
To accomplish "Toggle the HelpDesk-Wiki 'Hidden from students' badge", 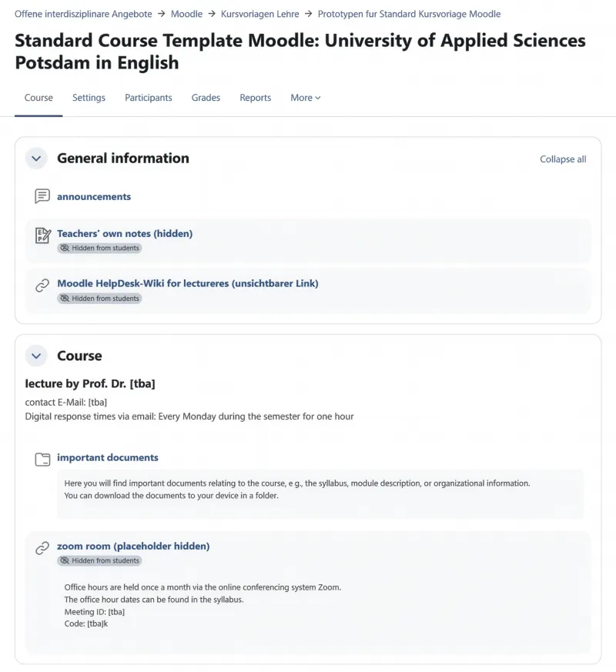I will tap(99, 298).
